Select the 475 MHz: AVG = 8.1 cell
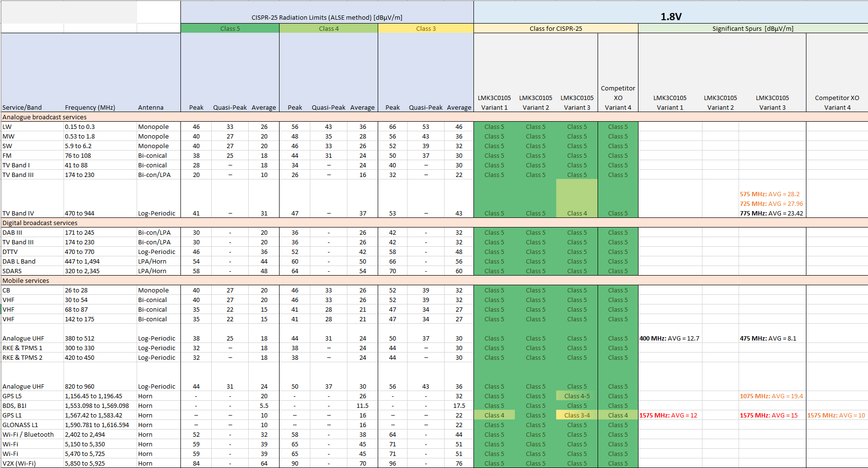Viewport: 868px width, 468px height. [x=768, y=338]
